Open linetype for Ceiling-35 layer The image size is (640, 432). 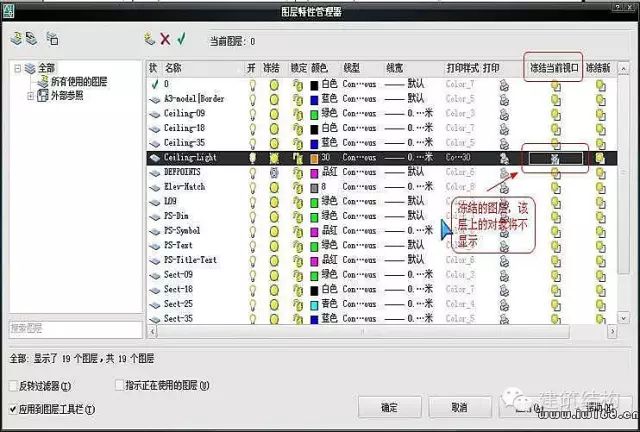359,143
